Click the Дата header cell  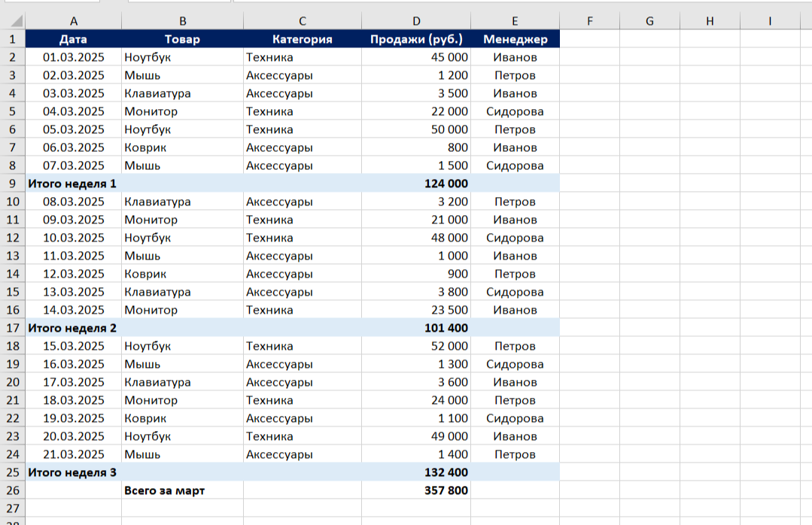pos(74,39)
